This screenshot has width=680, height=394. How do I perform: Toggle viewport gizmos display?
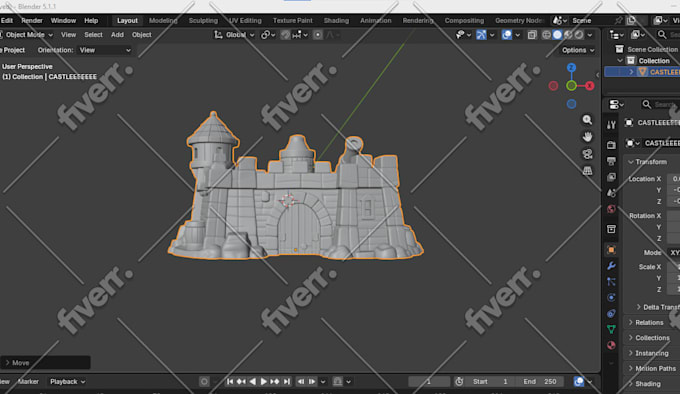tap(481, 35)
